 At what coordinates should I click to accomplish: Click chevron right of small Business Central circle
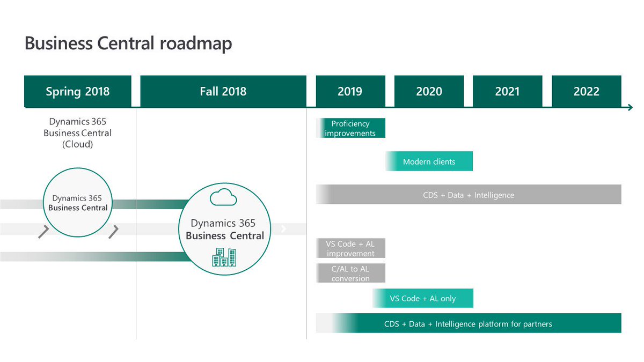(x=113, y=232)
